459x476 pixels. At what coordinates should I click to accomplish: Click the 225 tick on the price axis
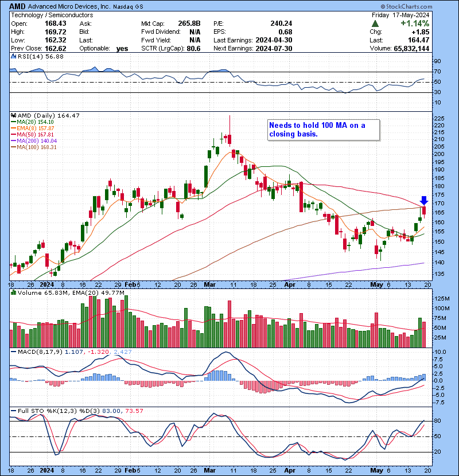pos(439,118)
